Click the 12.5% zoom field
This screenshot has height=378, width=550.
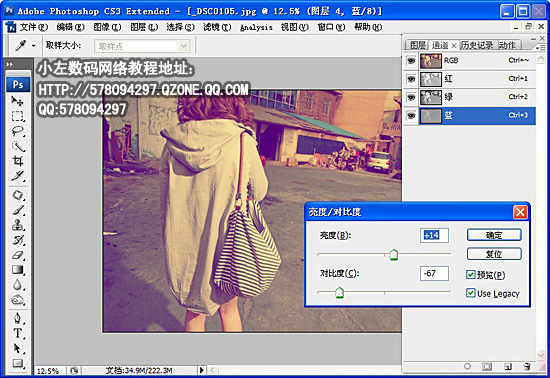click(50, 371)
